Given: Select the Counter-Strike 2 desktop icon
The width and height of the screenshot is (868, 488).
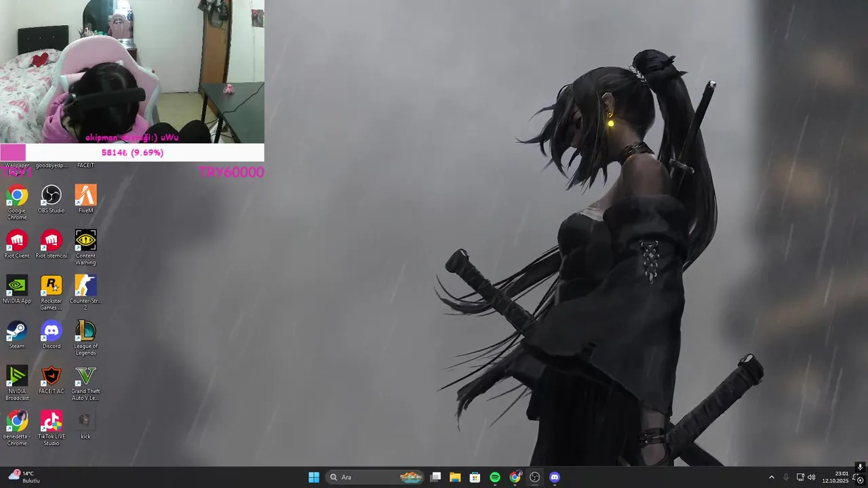Looking at the screenshot, I should point(85,293).
